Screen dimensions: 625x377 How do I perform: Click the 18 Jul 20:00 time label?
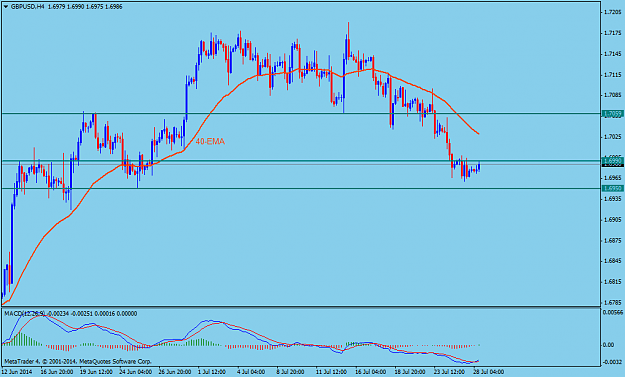click(x=410, y=372)
